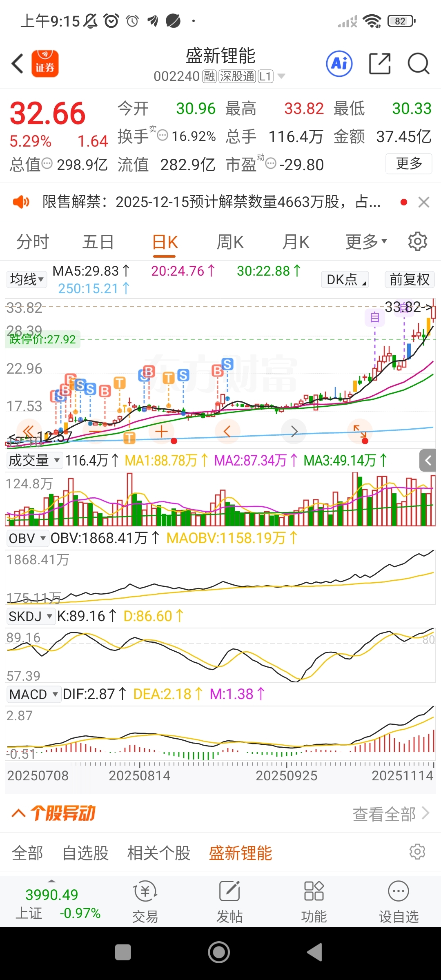
Task: Tap the chart zoom-in plus icon
Action: [x=162, y=431]
